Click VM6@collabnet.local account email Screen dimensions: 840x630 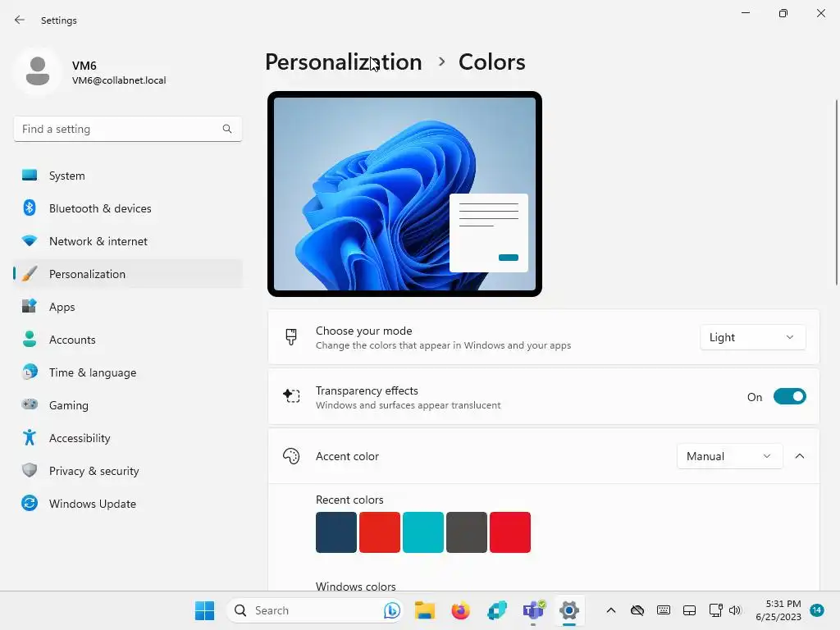click(x=119, y=80)
